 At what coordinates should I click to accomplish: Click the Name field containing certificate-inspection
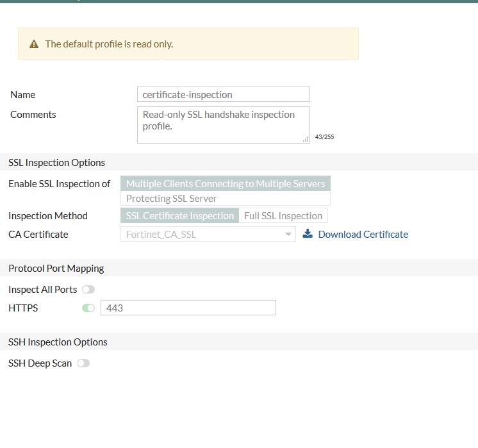[x=223, y=95]
